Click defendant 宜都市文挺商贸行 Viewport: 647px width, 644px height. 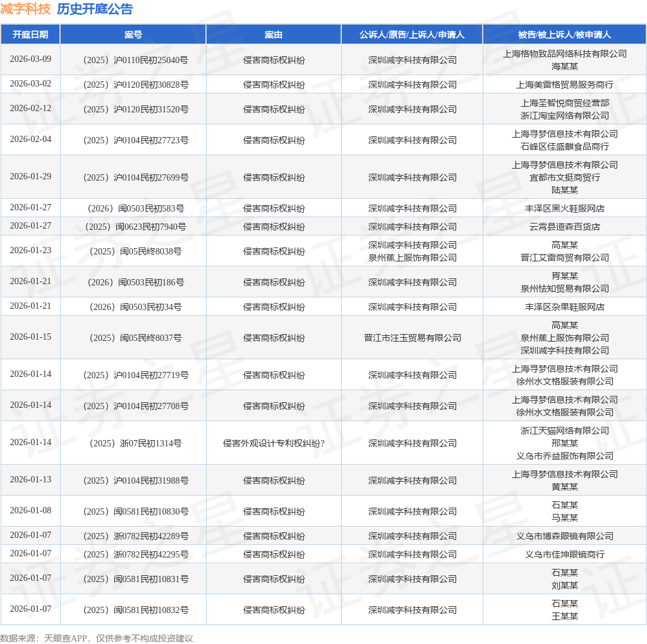(564, 177)
